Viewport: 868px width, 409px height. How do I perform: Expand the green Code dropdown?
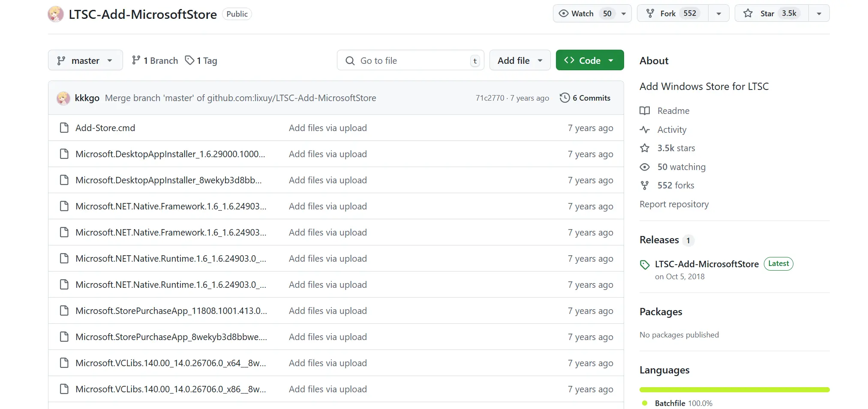point(590,60)
